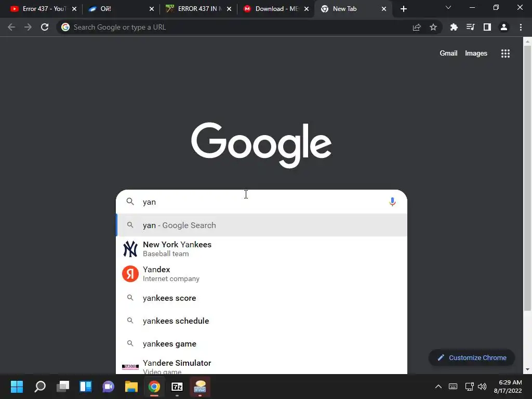This screenshot has width=532, height=399.
Task: Open the Extensions puzzle icon
Action: tap(454, 27)
